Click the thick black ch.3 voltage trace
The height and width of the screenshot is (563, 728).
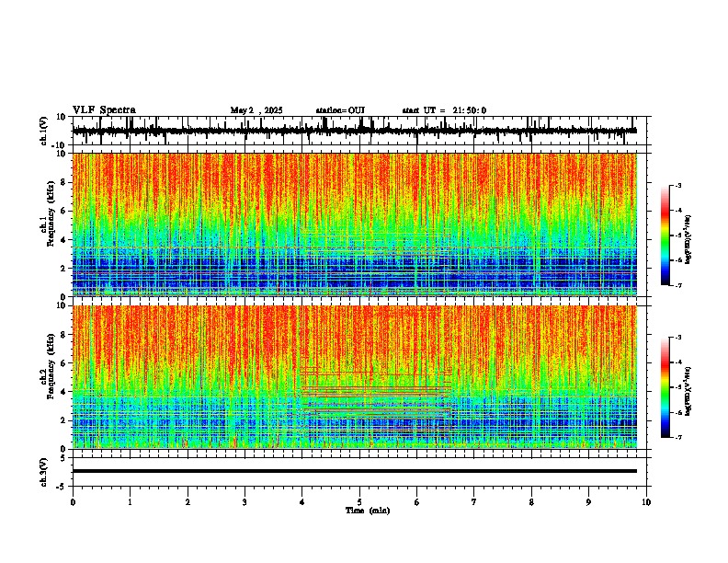click(355, 471)
